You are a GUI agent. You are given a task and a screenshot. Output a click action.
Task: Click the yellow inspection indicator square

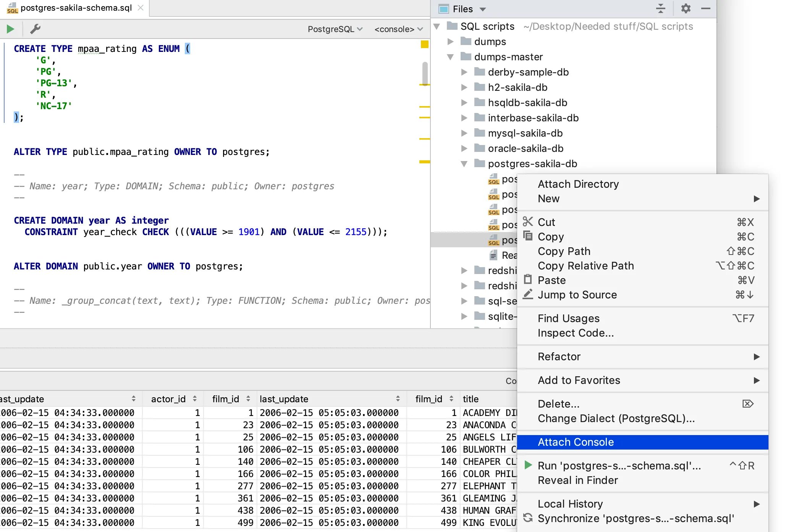pyautogui.click(x=424, y=45)
